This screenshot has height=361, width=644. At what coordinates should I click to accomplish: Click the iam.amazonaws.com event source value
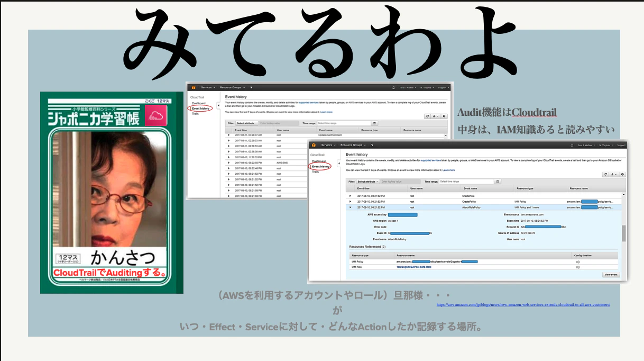pos(532,214)
